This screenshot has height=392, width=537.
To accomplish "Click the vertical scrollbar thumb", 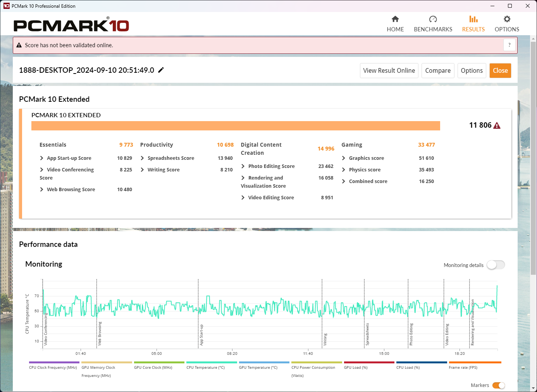I will [534, 159].
